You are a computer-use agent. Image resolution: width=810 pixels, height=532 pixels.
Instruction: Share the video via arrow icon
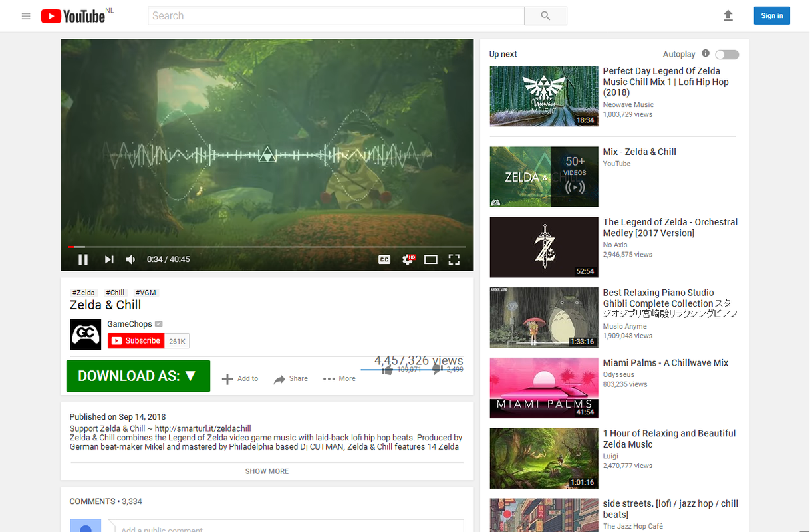(279, 378)
